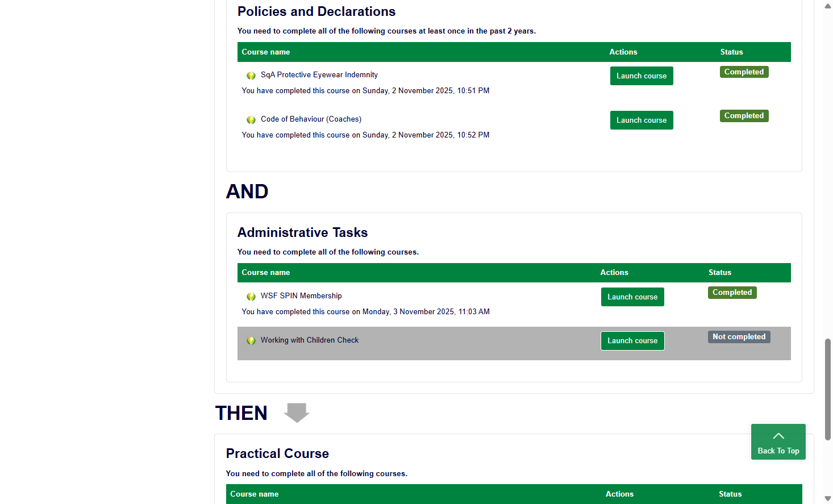Launch the Code of Behaviour (Coaches) course

[642, 120]
